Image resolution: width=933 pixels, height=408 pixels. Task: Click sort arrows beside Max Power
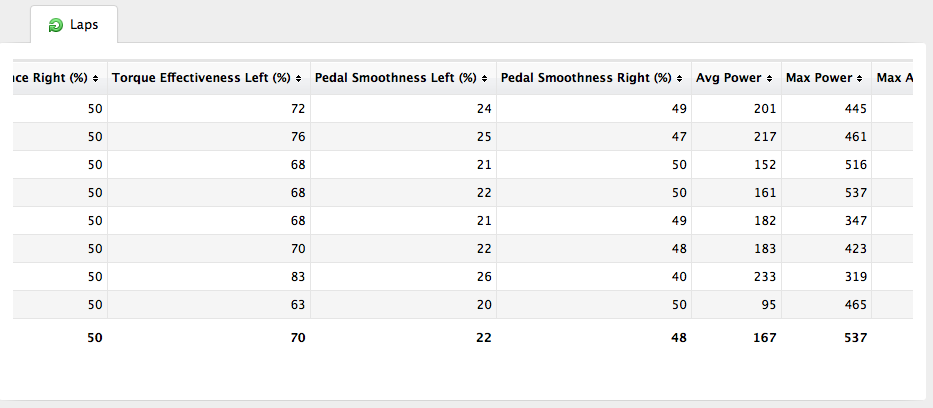(x=861, y=78)
